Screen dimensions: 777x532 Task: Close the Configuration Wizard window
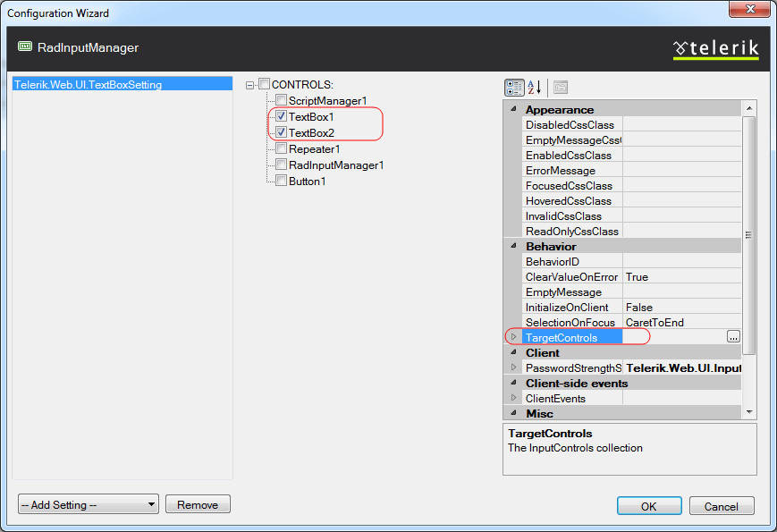click(x=750, y=8)
